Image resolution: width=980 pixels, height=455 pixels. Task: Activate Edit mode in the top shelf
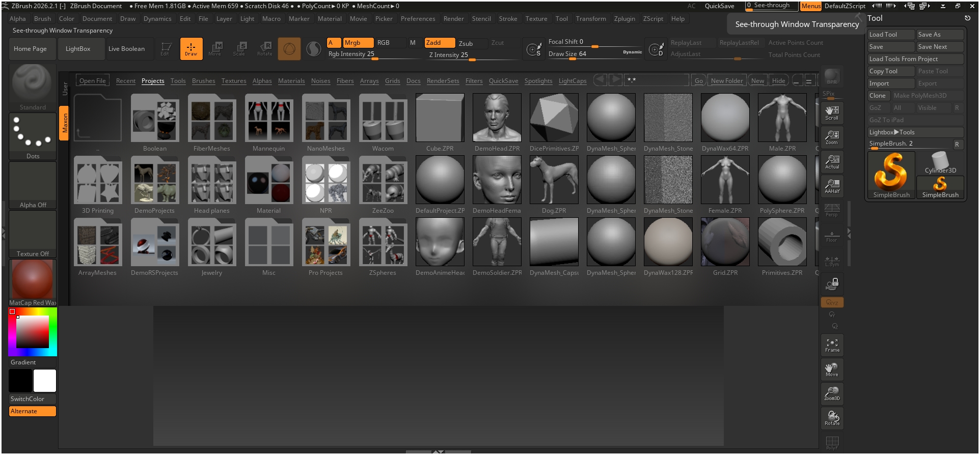tap(166, 49)
